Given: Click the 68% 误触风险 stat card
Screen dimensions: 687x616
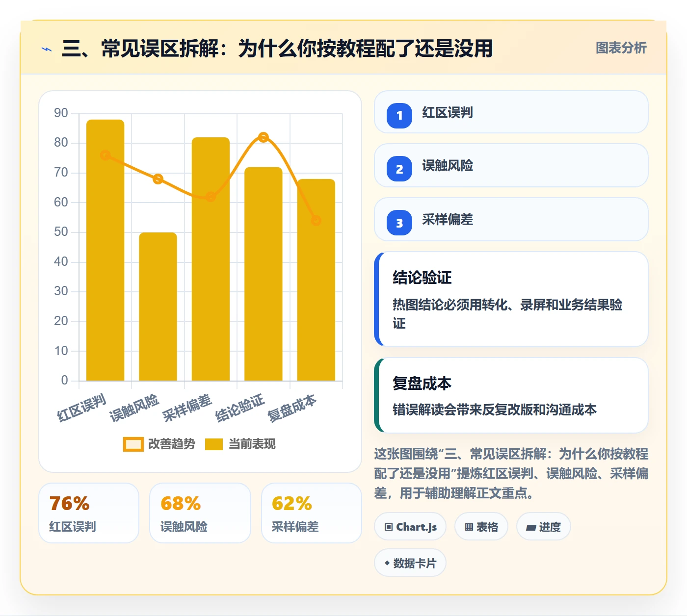Looking at the screenshot, I should 200,513.
